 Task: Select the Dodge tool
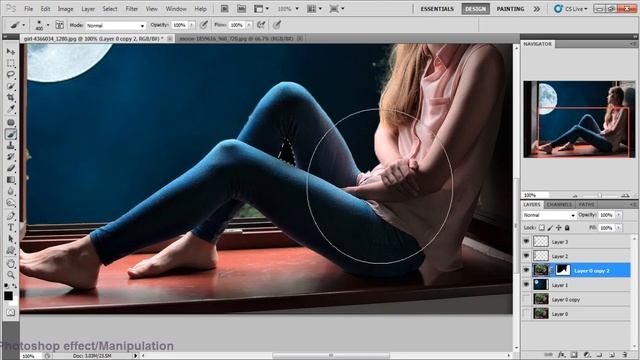[x=11, y=202]
